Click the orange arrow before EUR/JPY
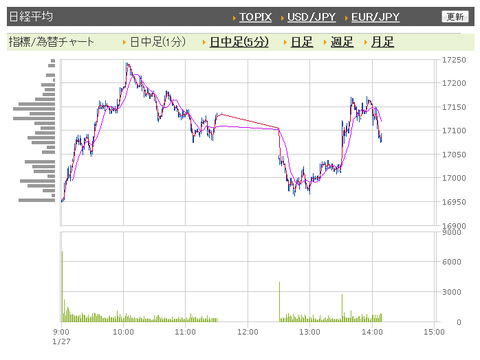The width and height of the screenshot is (480, 360). click(346, 18)
